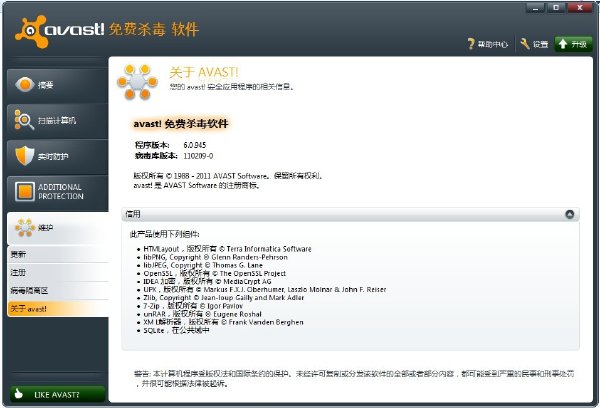Click the OpenSSL Project credit line
This screenshot has height=408, width=600.
215,273
